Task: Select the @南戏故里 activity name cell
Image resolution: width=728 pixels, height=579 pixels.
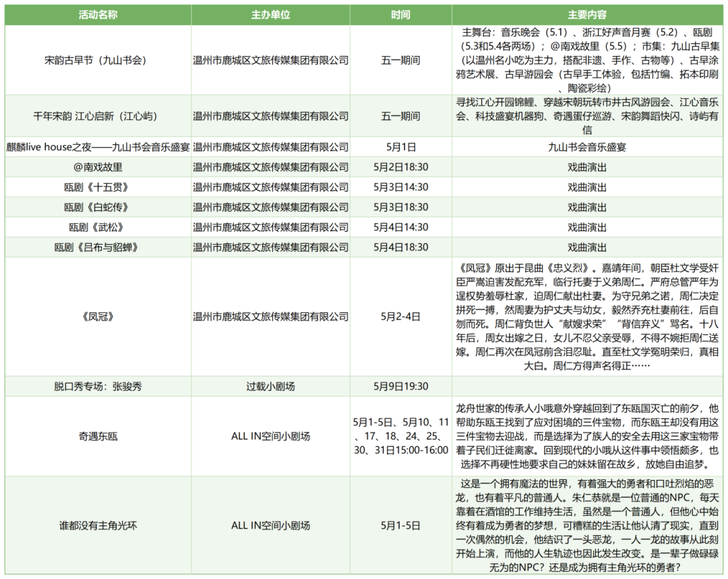Action: pos(98,166)
